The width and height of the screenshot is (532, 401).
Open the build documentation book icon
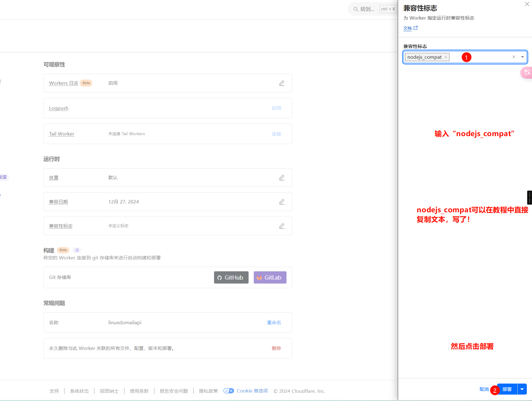coord(77,250)
